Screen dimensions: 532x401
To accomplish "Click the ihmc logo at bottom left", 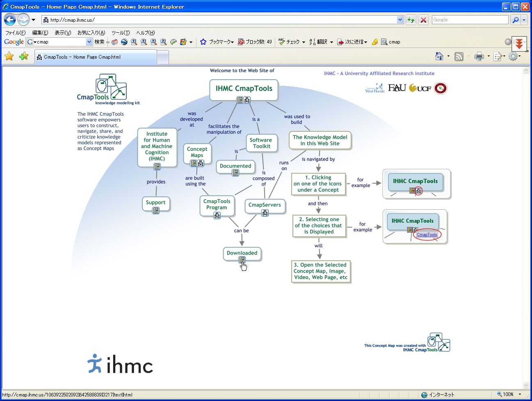I will (120, 364).
